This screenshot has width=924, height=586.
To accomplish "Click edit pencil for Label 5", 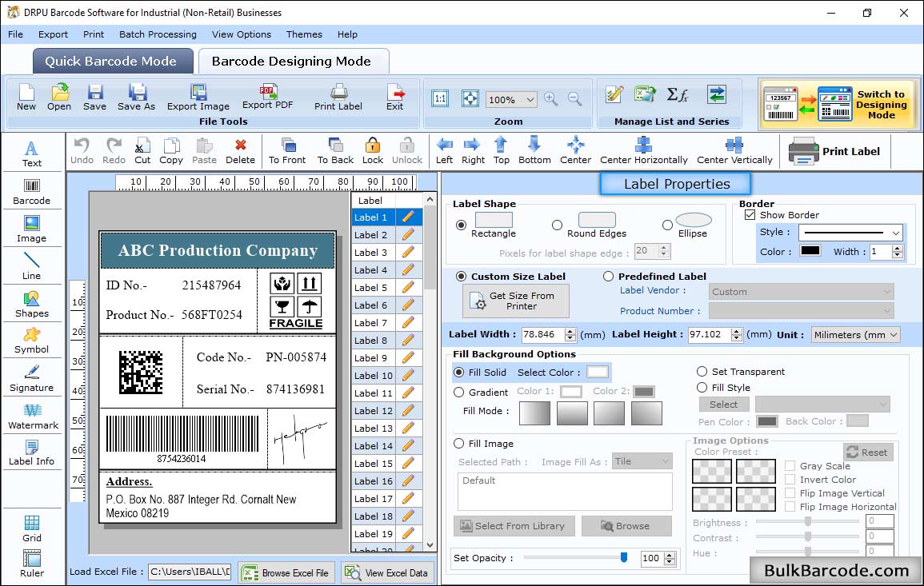I will pos(408,288).
